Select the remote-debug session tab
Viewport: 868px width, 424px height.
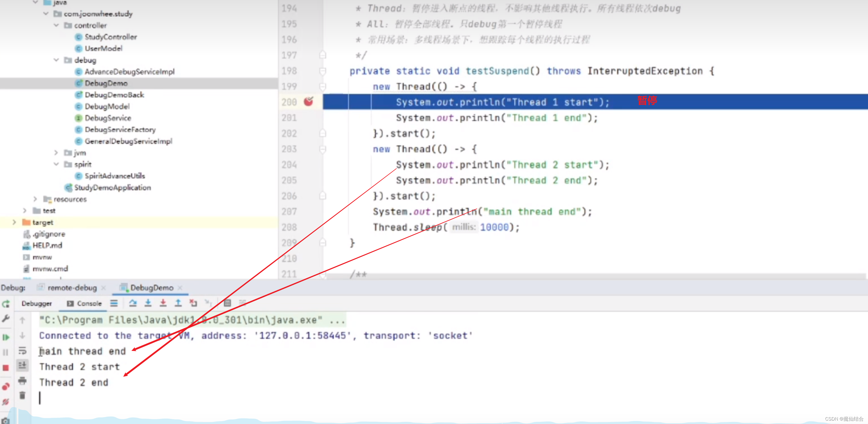click(72, 288)
